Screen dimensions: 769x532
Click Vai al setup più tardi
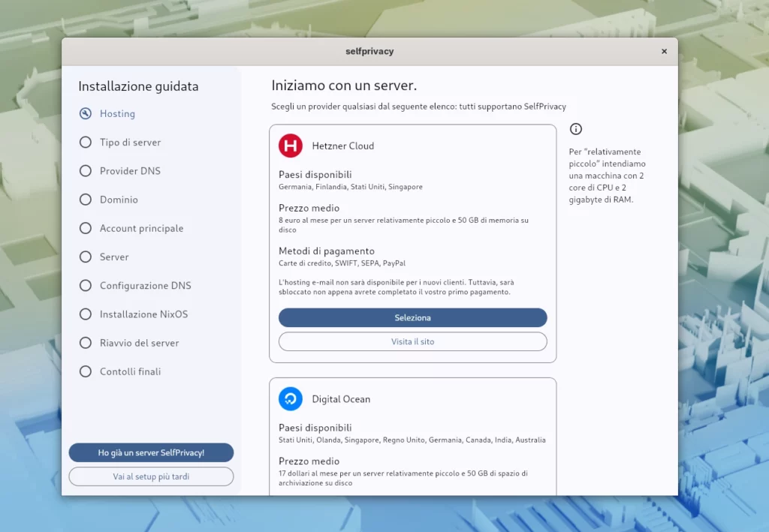point(151,476)
